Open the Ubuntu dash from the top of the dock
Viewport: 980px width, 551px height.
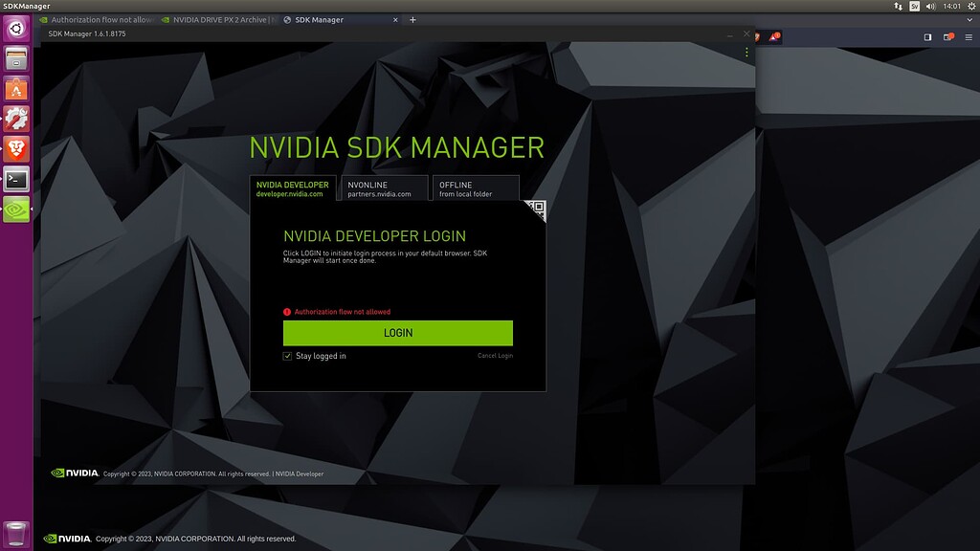(x=15, y=29)
